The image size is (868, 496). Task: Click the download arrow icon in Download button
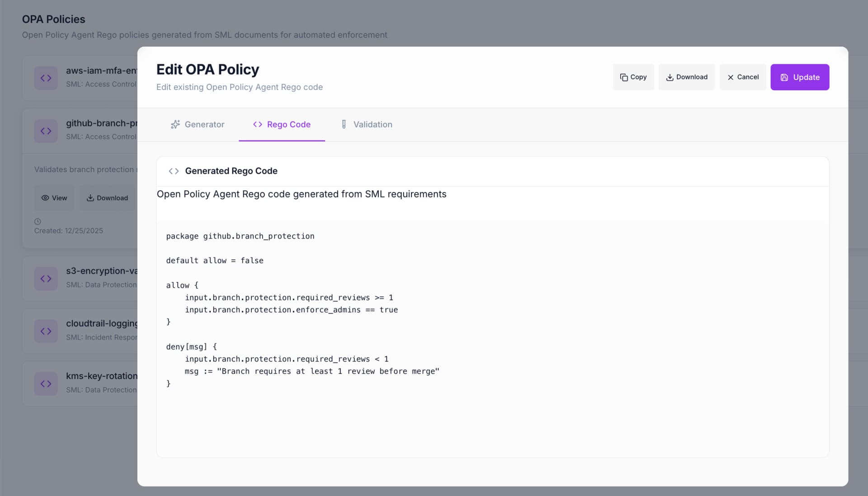pos(670,77)
